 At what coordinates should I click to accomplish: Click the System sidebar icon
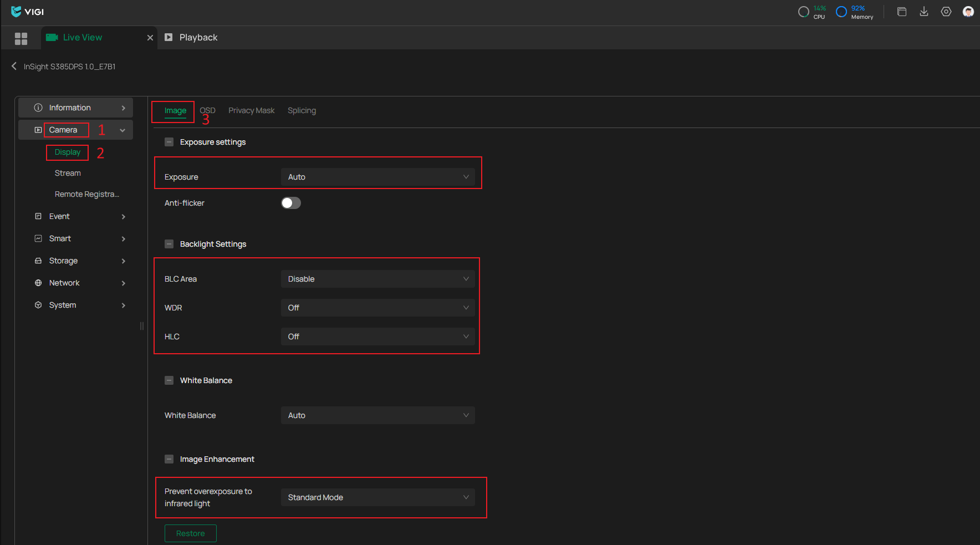tap(38, 305)
